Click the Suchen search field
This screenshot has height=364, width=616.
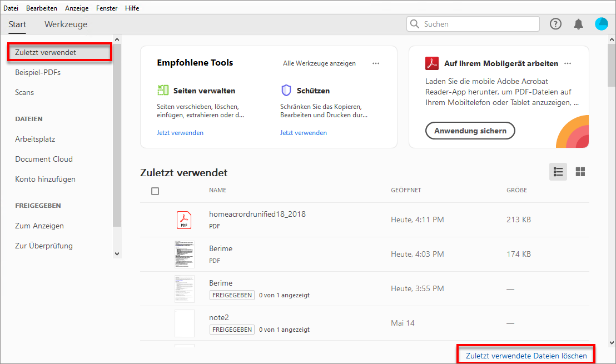(478, 24)
